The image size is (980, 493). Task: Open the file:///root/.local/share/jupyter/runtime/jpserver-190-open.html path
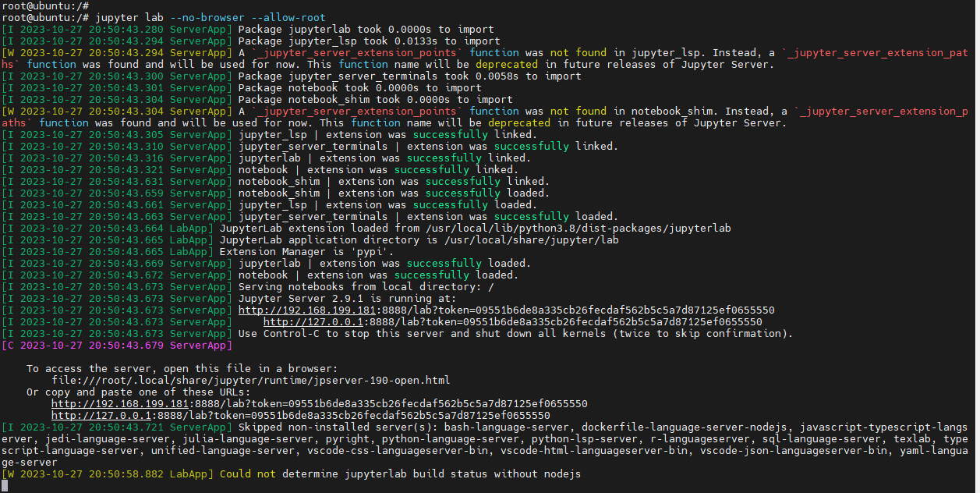click(x=250, y=380)
